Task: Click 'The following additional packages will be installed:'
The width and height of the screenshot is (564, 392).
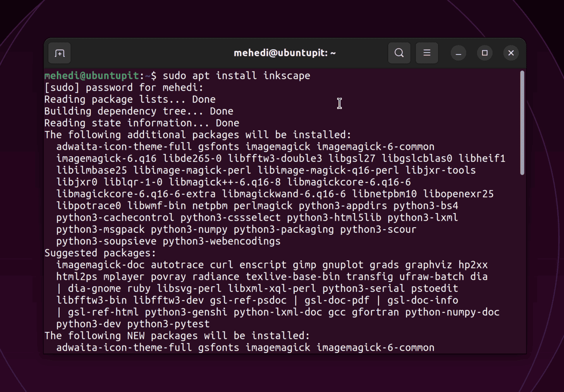Action: (x=198, y=135)
